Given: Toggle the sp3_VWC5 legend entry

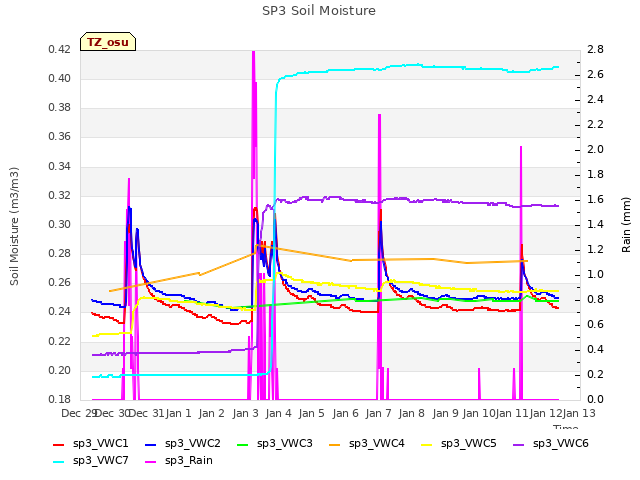Looking at the screenshot, I should 459,444.
